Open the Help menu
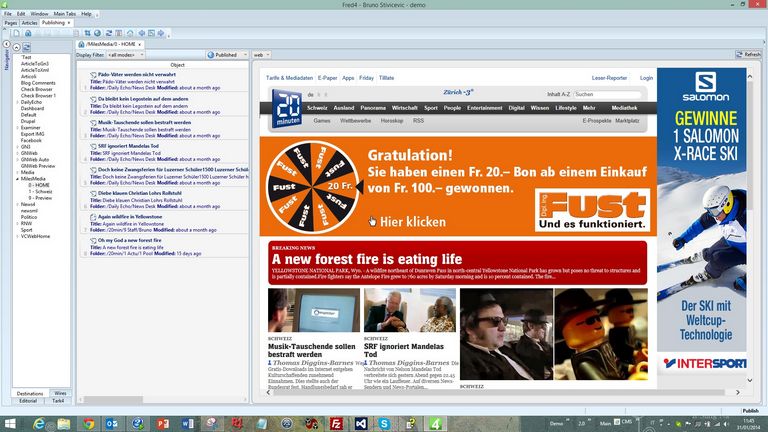 coord(86,14)
